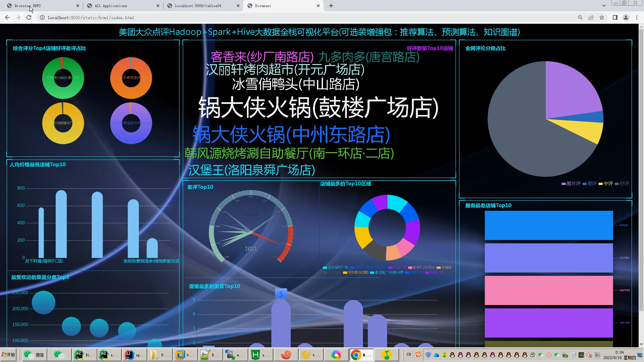Open the Chrome user profile icon
Viewport: 644px width, 362px height.
click(x=626, y=17)
